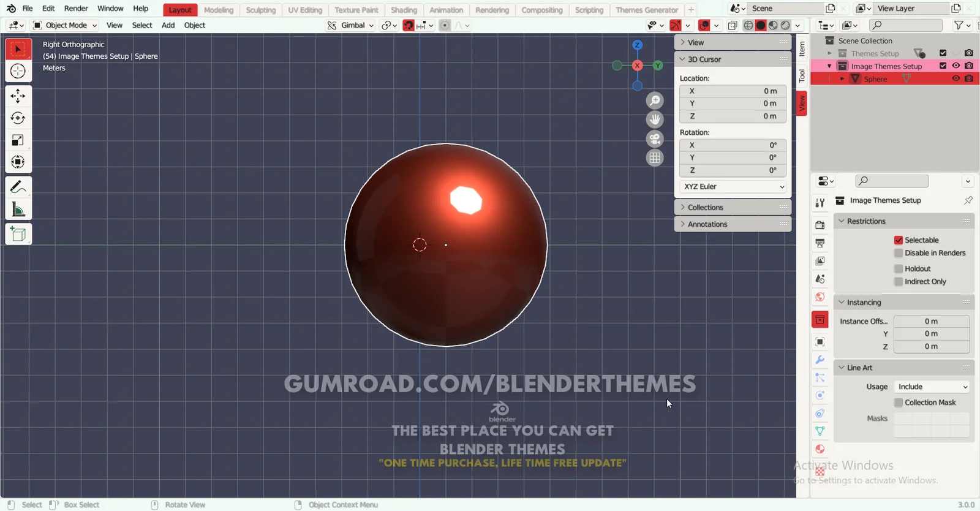The height and width of the screenshot is (511, 980).
Task: Select the Rotate tool
Action: [x=18, y=118]
